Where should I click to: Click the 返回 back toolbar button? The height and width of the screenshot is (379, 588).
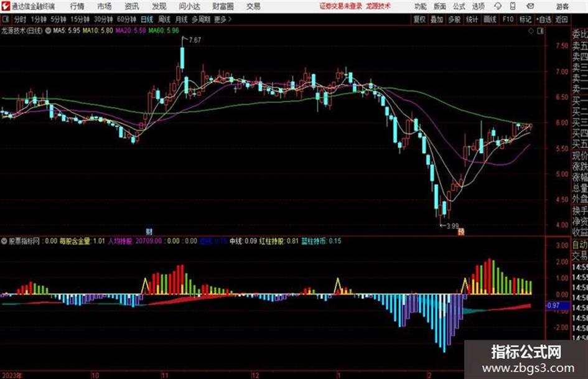pos(561,19)
